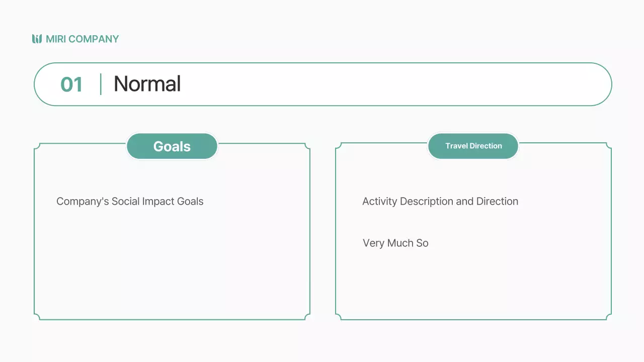Click the Goals label badge
Image resolution: width=644 pixels, height=362 pixels.
click(x=172, y=146)
